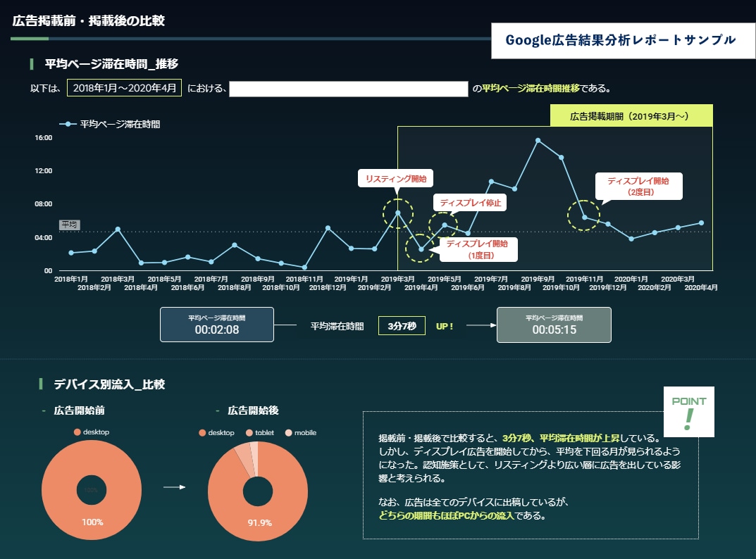Click the desktop legend dot under 広告開始前
Viewport: 756px width, 559px height.
[77, 432]
